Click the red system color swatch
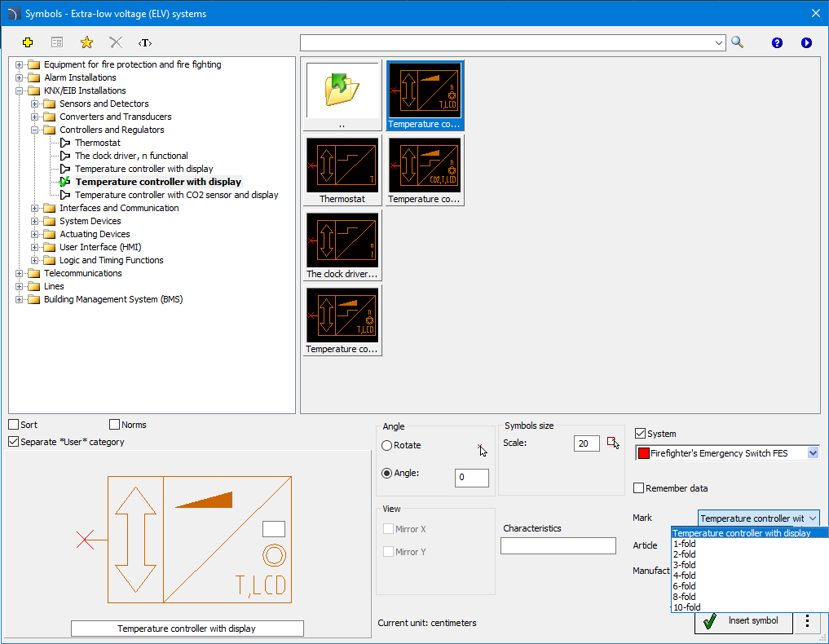 click(x=643, y=453)
